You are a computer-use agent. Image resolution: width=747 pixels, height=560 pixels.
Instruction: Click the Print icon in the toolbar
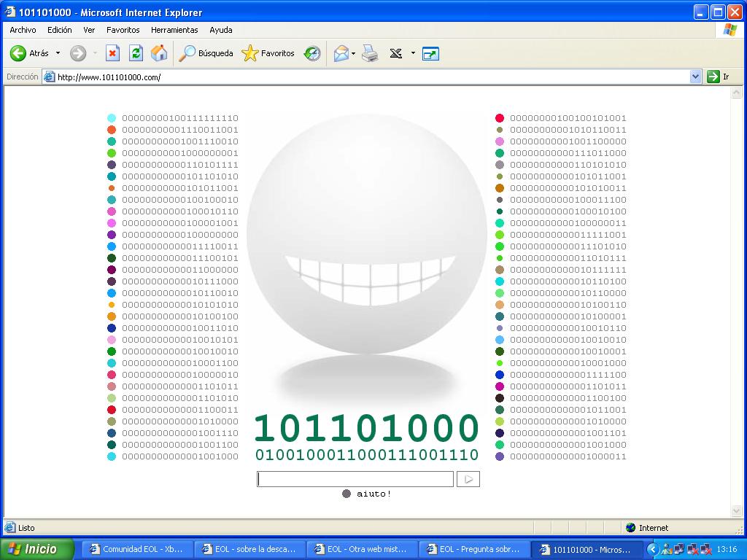[371, 53]
